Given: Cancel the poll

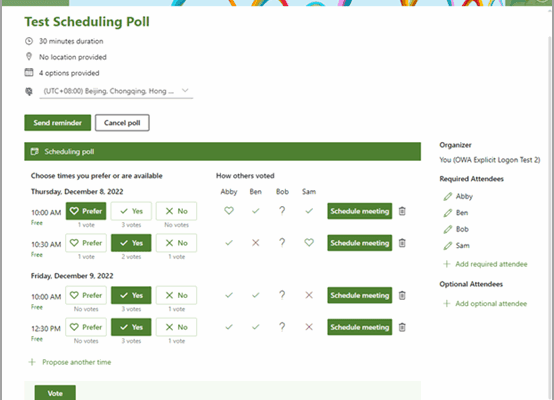Looking at the screenshot, I should coord(122,123).
